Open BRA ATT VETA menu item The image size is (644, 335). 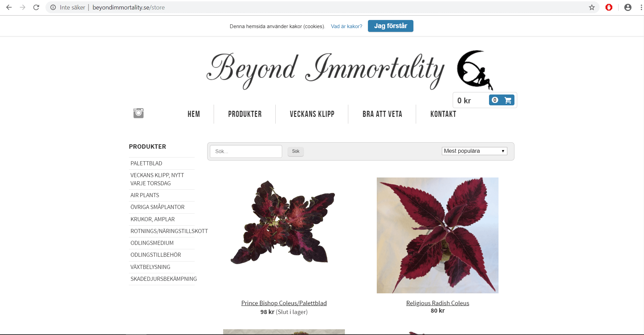[382, 114]
